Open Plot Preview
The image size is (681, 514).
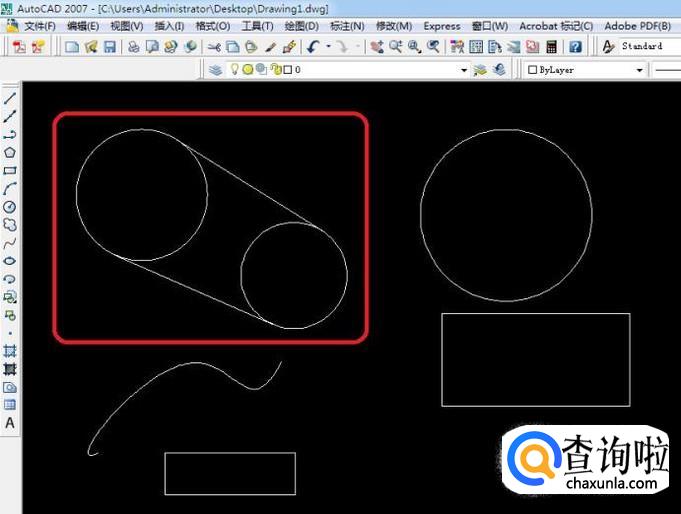click(x=152, y=46)
